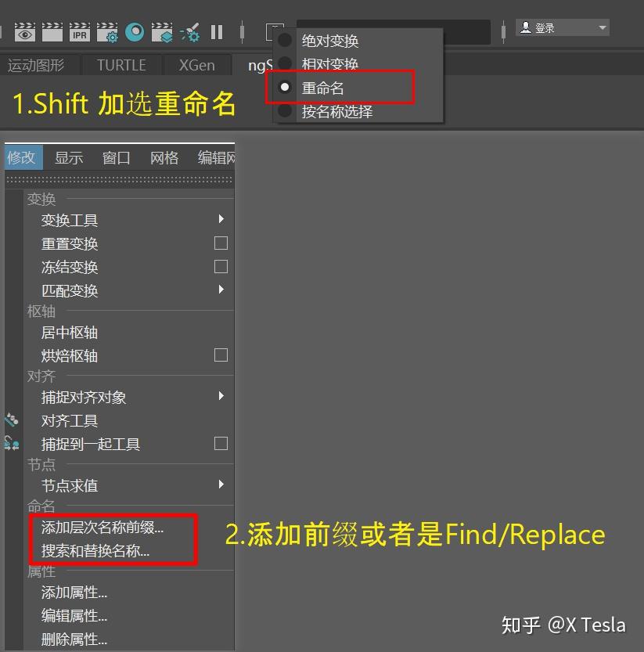Switch to the XGen tab

click(196, 65)
